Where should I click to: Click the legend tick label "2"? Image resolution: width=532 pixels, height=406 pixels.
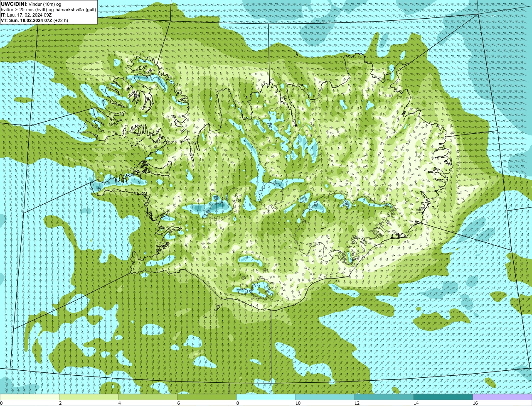click(60, 403)
